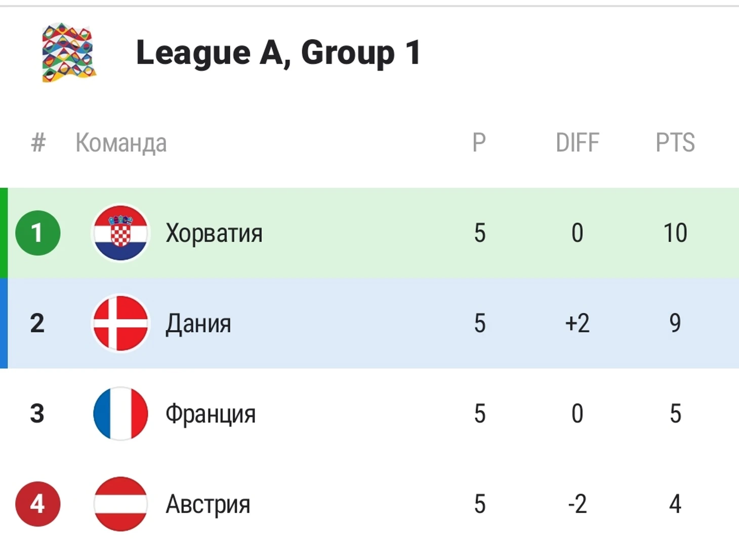The image size is (739, 560).
Task: Open the Хорватия team name
Action: point(214,234)
